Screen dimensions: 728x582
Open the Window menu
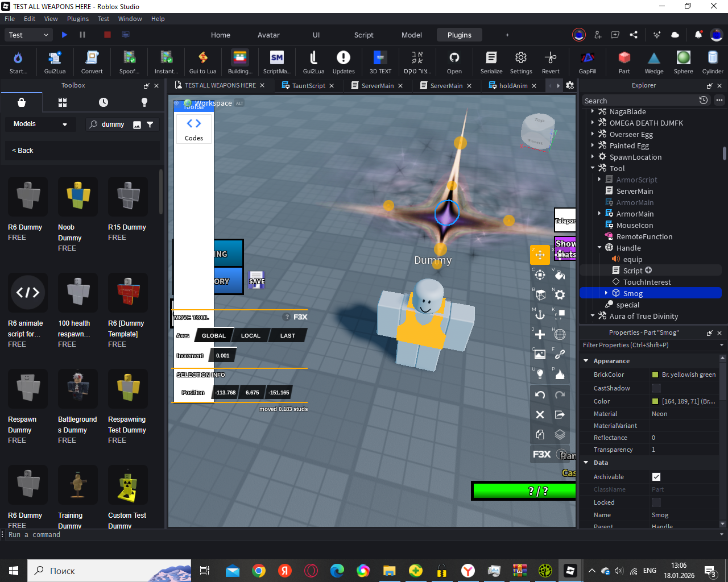coord(130,19)
